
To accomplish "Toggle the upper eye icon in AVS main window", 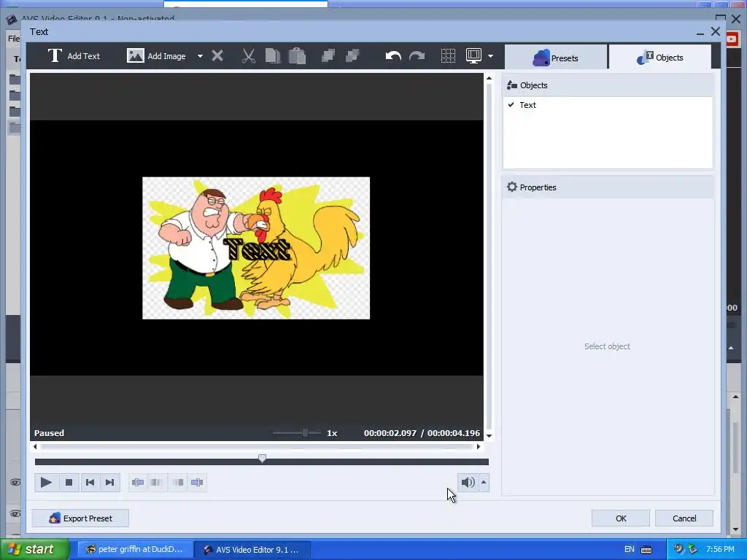I will point(15,483).
